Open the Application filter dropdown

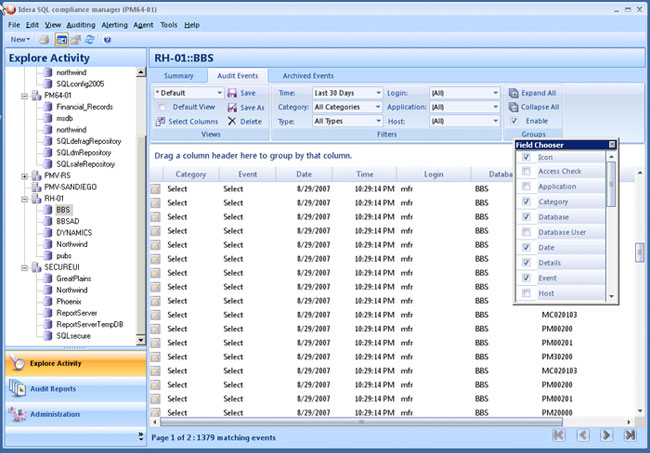[x=495, y=107]
